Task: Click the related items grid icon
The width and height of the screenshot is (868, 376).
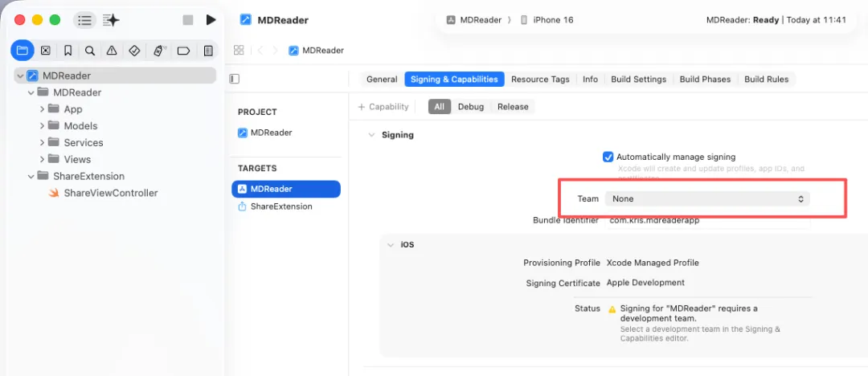Action: [x=240, y=51]
